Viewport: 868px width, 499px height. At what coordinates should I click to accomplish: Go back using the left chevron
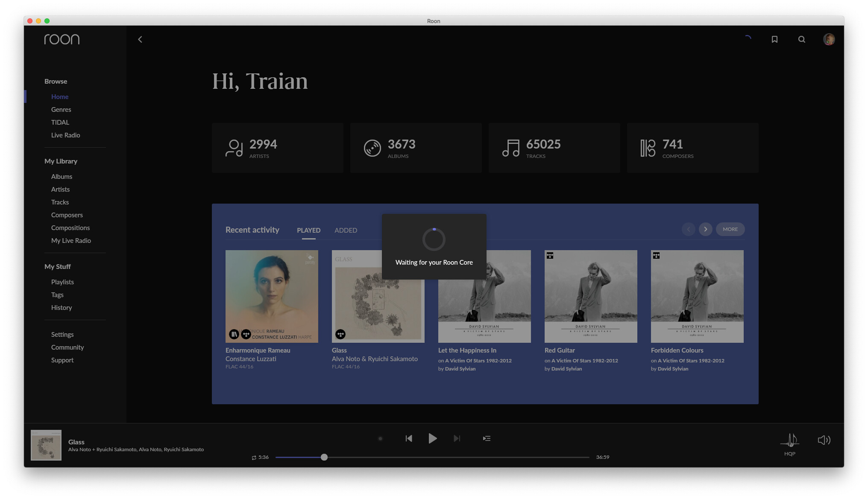[140, 39]
